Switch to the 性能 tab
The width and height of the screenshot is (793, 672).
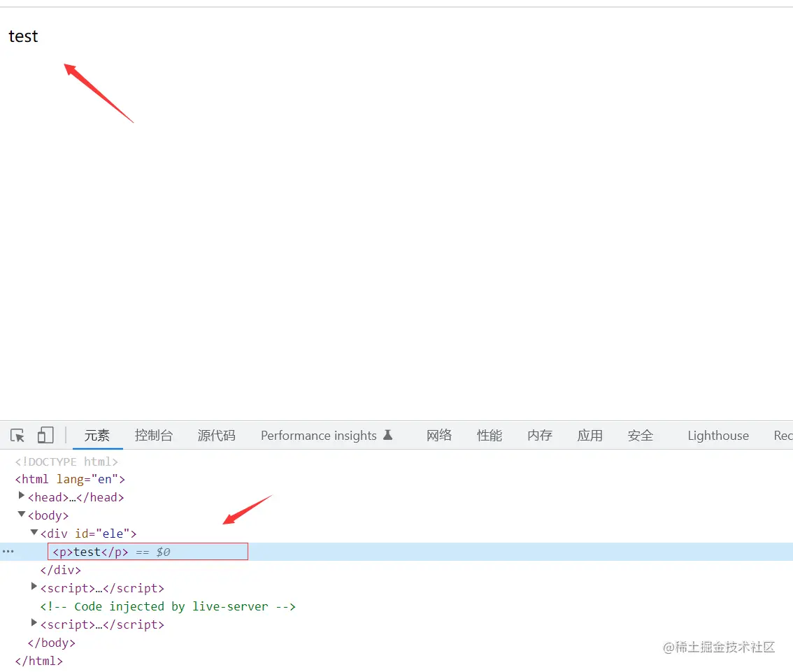click(490, 436)
